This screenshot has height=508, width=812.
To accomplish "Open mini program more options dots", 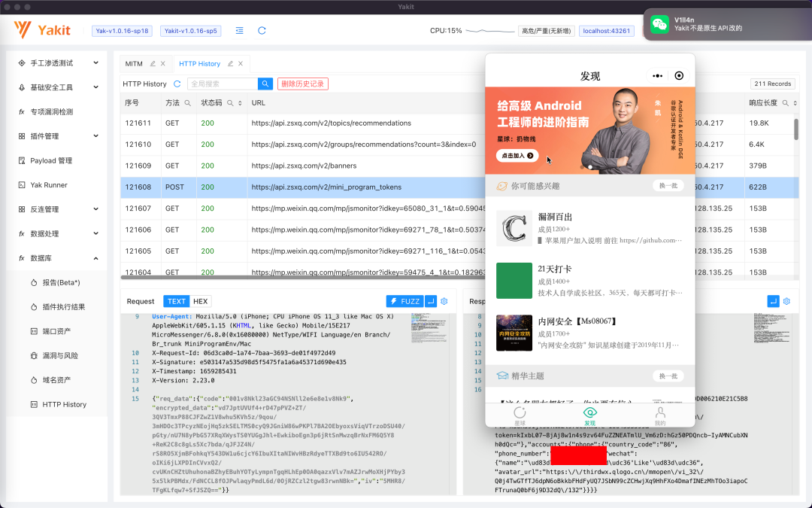I will tap(658, 76).
